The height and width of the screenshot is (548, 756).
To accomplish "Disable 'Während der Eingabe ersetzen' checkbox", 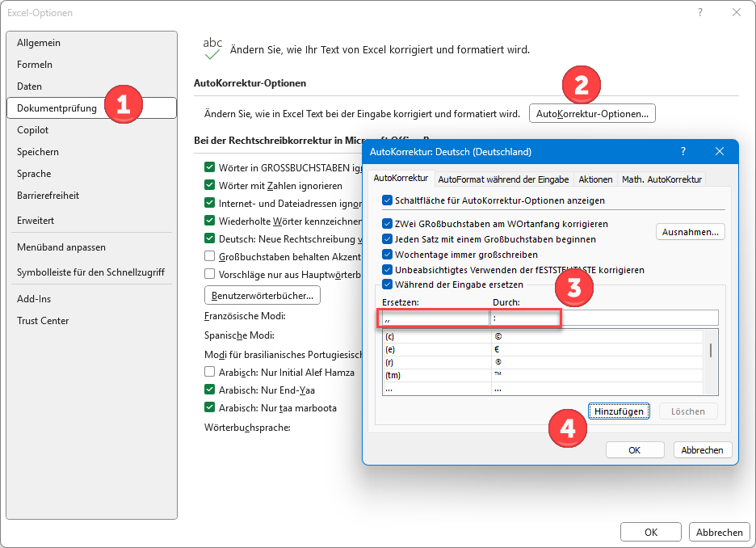I will coord(388,285).
